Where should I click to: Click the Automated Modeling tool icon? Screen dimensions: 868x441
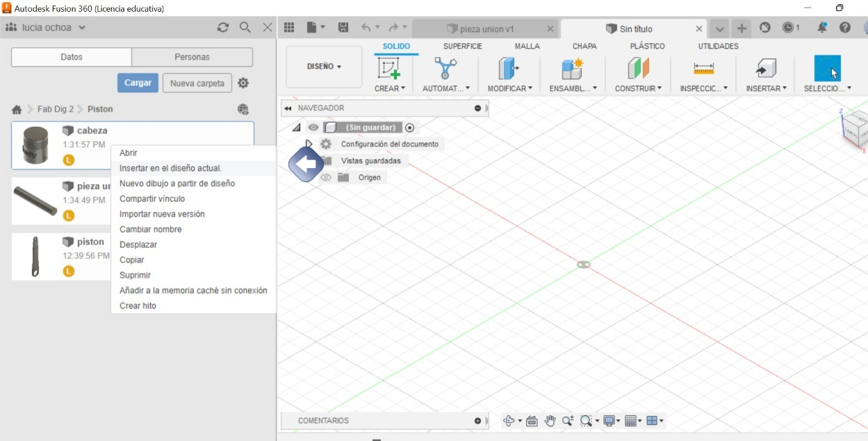tap(445, 69)
